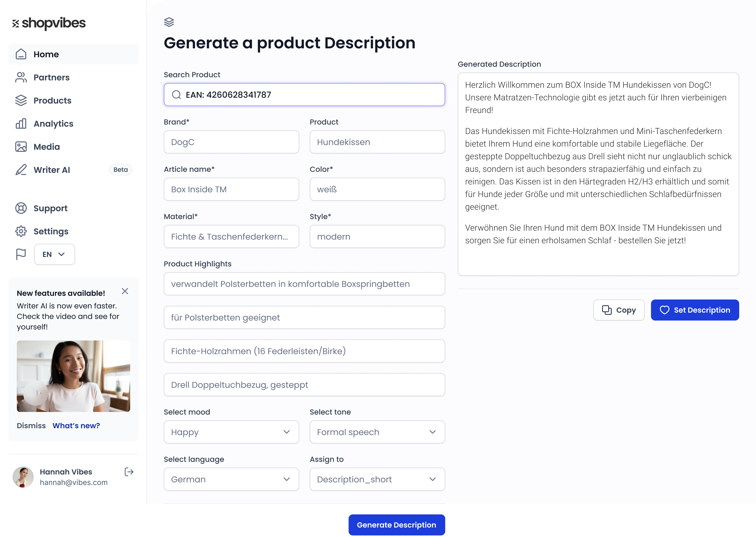This screenshot has width=756, height=537.
Task: Copy the generated description
Action: [x=618, y=310]
